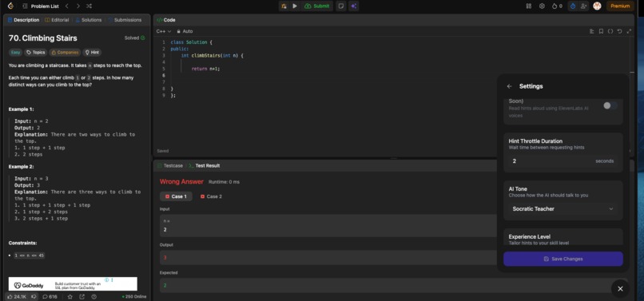Screen dimensions: 644x301
Task: Open the Topics tag
Action: 36,53
